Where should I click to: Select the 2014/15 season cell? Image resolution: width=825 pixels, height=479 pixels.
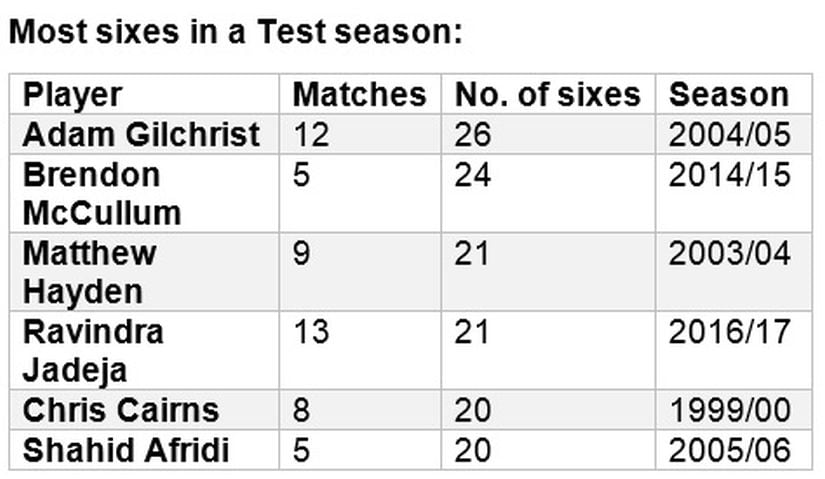click(734, 193)
